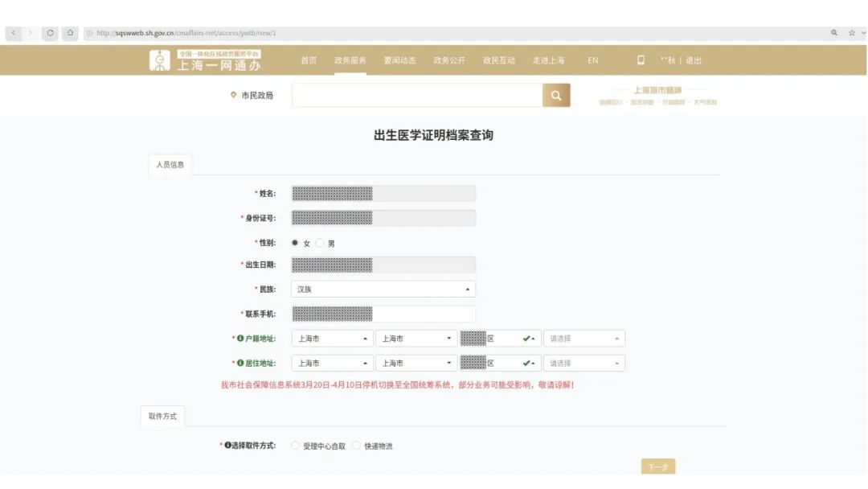Click the 联系手机 input field
868x489 pixels.
(383, 314)
